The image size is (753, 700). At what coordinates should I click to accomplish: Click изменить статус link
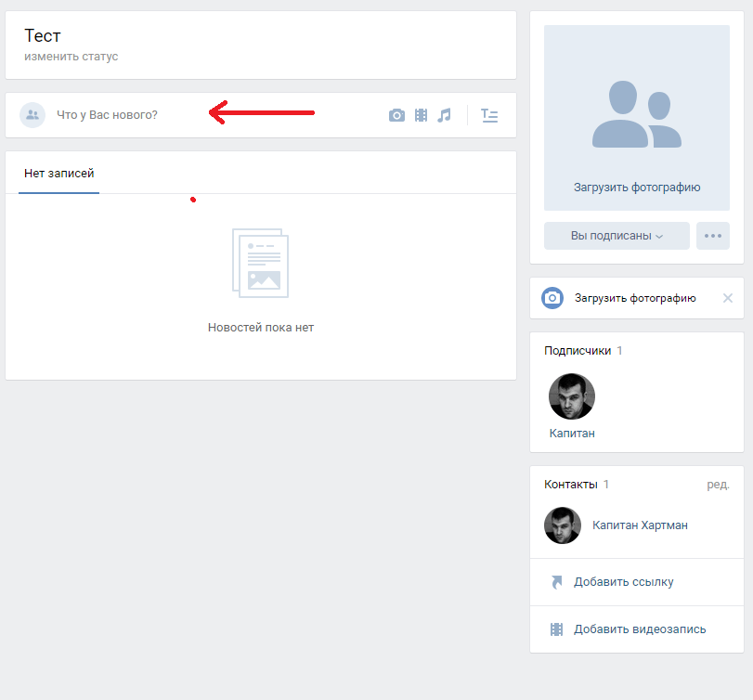(x=71, y=57)
